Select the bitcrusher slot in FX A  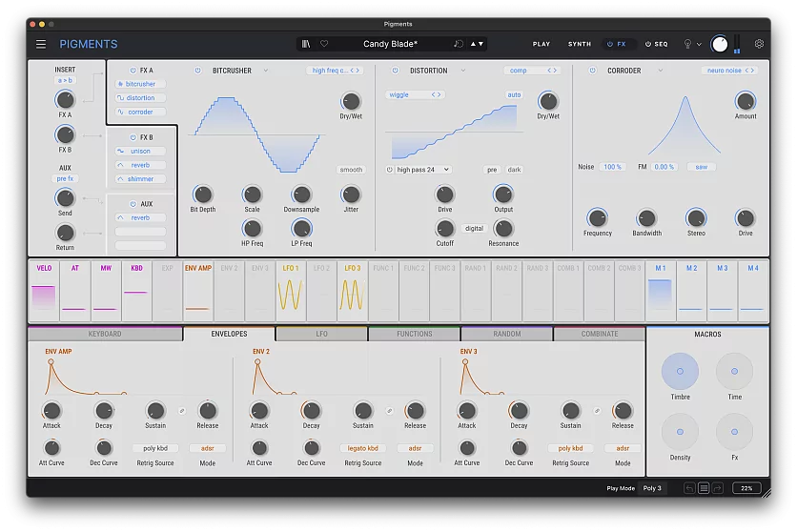coord(140,84)
